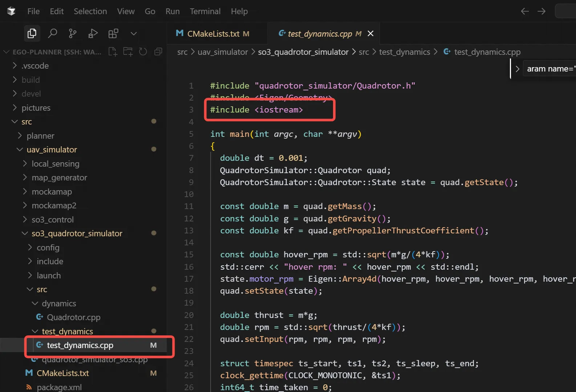Open the Run menu
The width and height of the screenshot is (576, 392).
173,11
